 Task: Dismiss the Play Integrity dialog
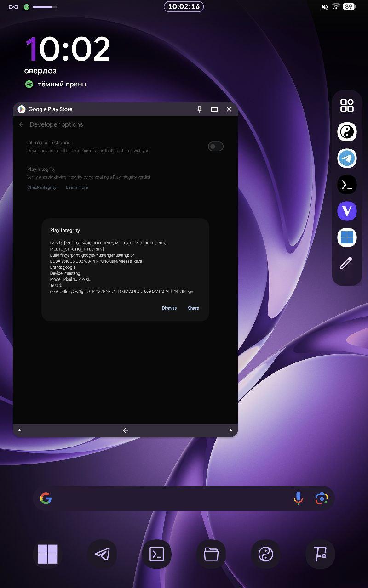click(x=169, y=308)
